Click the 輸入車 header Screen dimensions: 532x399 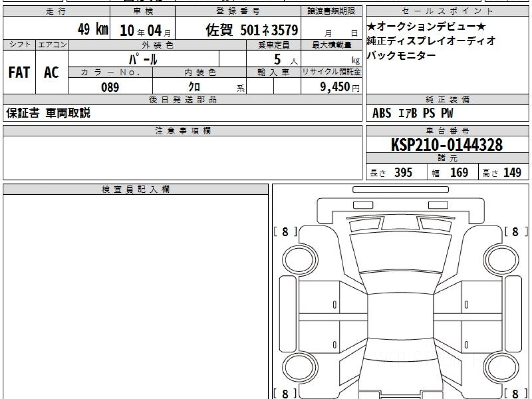pyautogui.click(x=274, y=72)
